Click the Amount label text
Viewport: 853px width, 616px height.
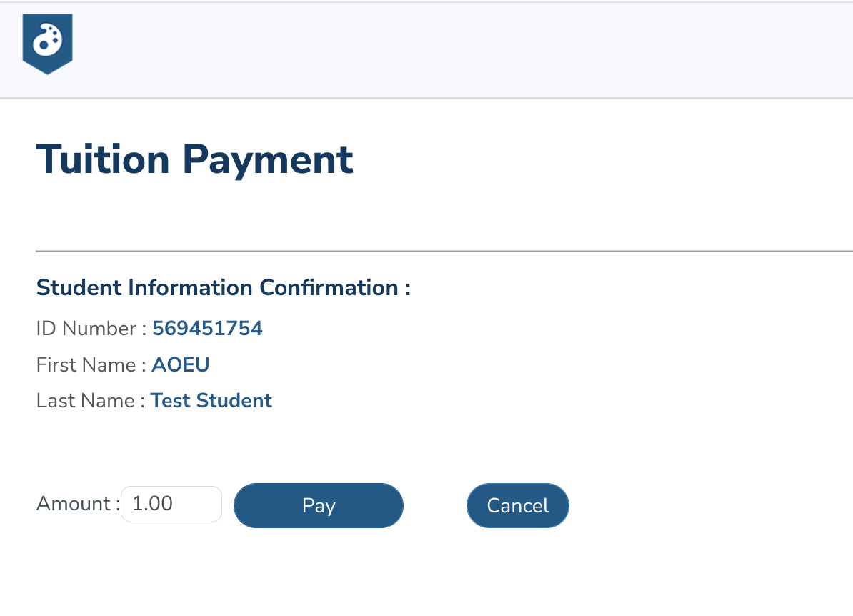74,503
